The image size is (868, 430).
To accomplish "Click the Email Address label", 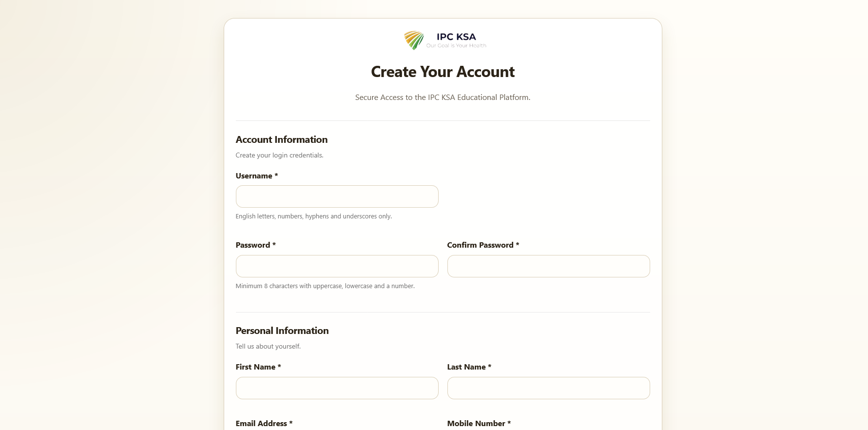I will tap(264, 423).
